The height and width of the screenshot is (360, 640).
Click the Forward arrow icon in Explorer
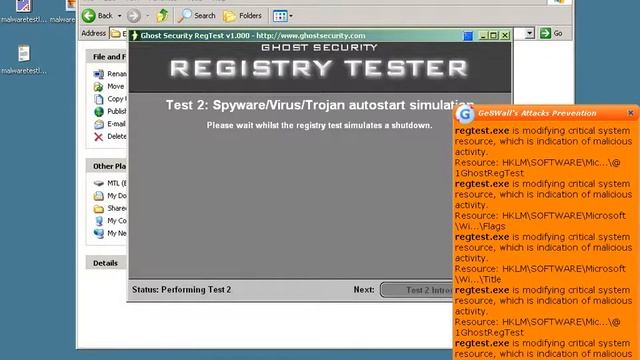point(133,16)
